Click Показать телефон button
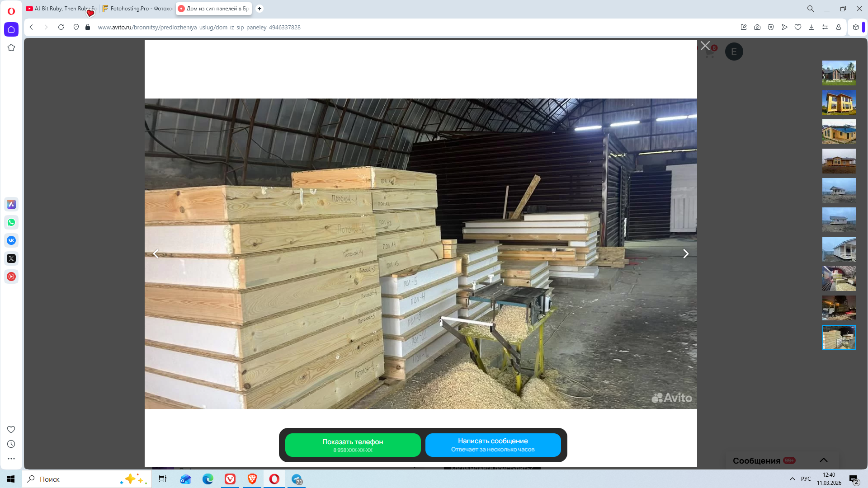The height and width of the screenshot is (488, 868). (x=353, y=445)
